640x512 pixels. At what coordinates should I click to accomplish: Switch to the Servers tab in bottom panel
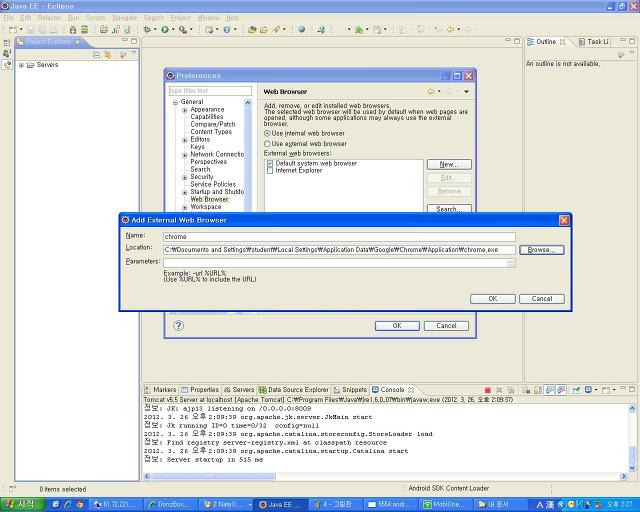[x=238, y=390]
